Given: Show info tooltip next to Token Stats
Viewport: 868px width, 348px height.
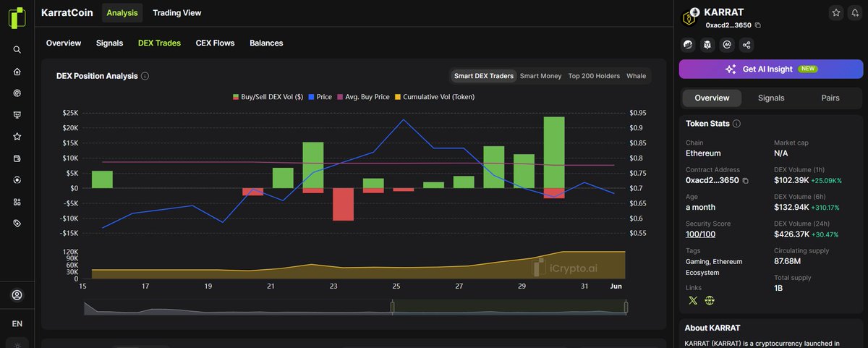Looking at the screenshot, I should (736, 124).
